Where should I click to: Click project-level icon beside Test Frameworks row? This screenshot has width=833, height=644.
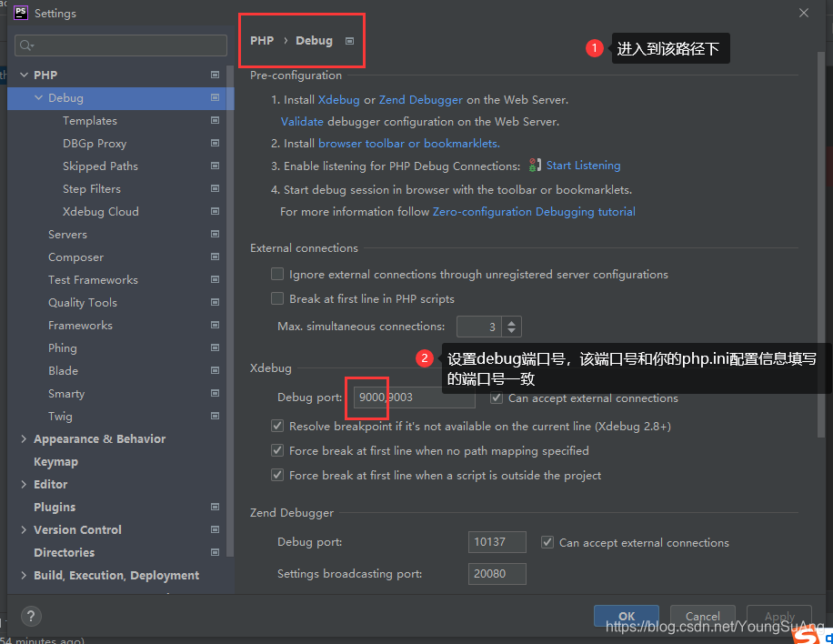[x=215, y=279]
